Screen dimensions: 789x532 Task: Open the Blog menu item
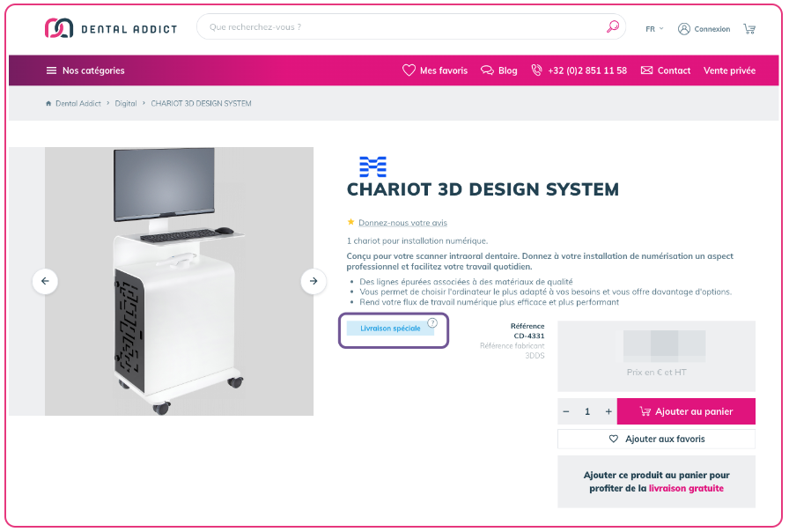click(498, 70)
